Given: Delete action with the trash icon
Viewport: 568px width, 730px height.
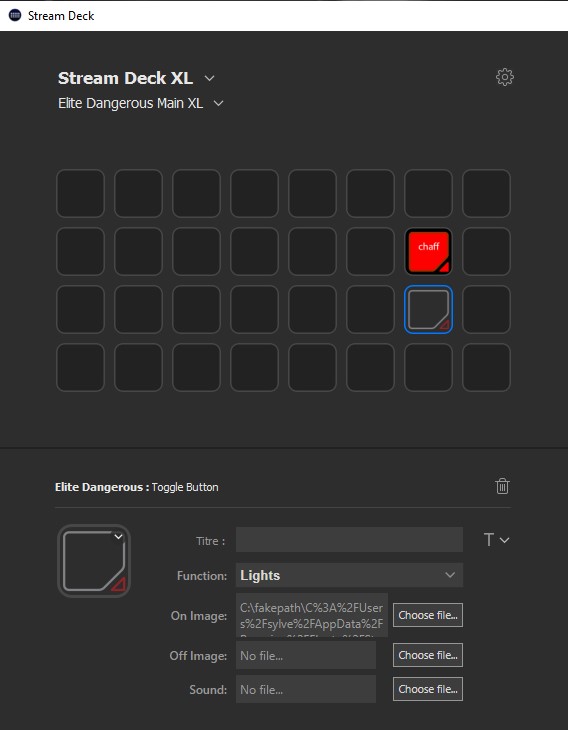Looking at the screenshot, I should pyautogui.click(x=502, y=486).
